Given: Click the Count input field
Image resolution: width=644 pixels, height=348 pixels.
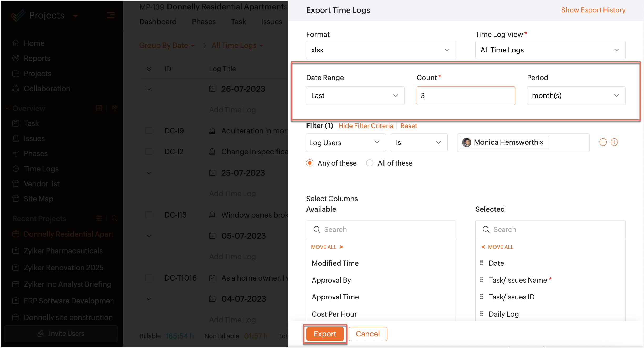Looking at the screenshot, I should tap(465, 96).
